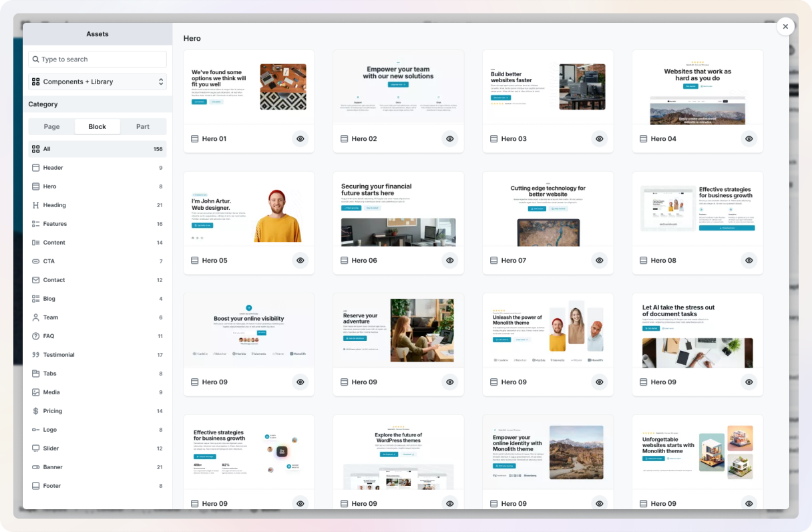Click the Header category icon

tap(36, 168)
